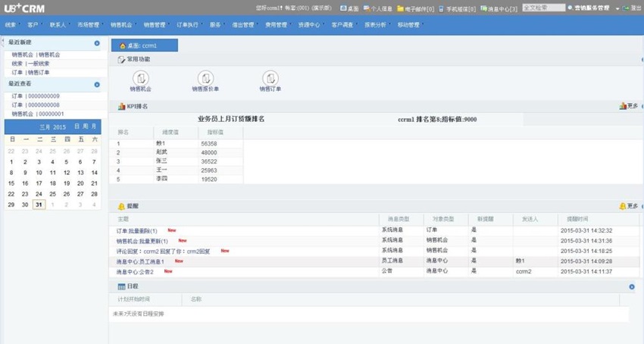Click the left sidebar collapse handle
This screenshot has width=644, height=344.
2,42
